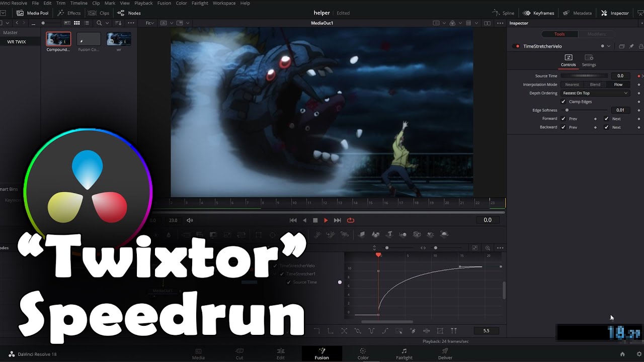Viewport: 644px width, 362px height.
Task: Toggle the Inspector panel
Action: click(615, 13)
